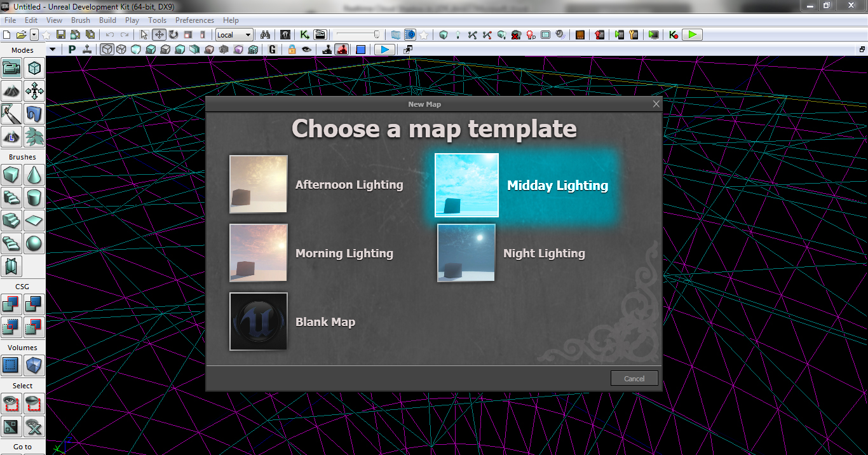
Task: Open Unreal Kismet with green K icon
Action: (x=305, y=35)
